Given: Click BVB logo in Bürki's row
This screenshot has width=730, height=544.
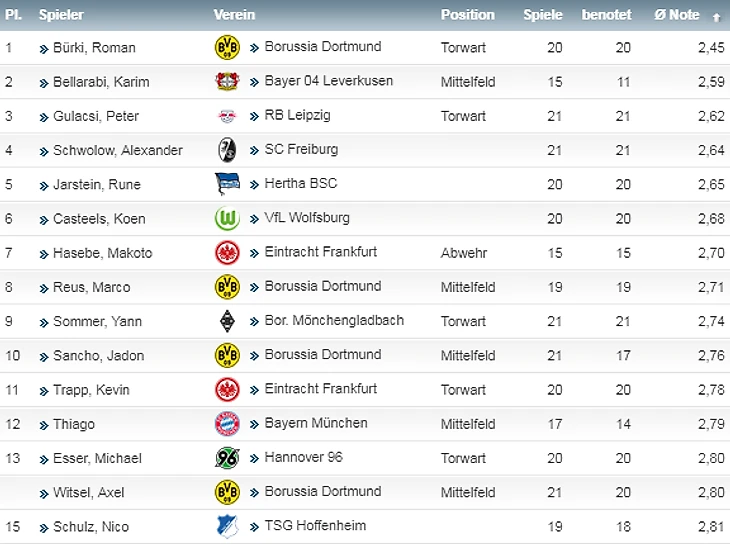Looking at the screenshot, I should coord(227,48).
